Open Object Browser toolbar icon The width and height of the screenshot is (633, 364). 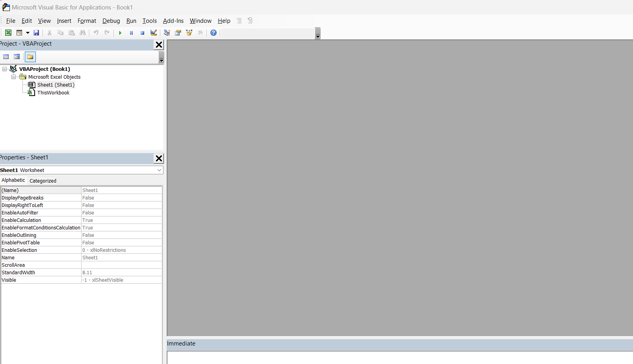(x=189, y=33)
